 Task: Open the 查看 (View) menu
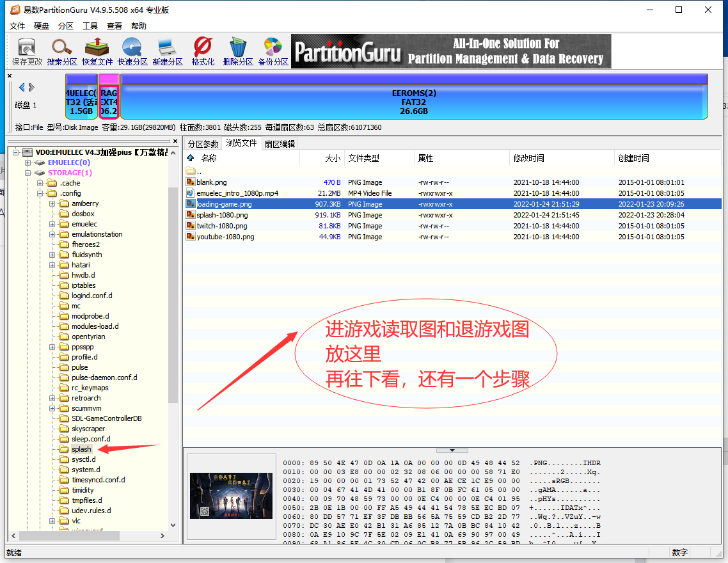[115, 26]
